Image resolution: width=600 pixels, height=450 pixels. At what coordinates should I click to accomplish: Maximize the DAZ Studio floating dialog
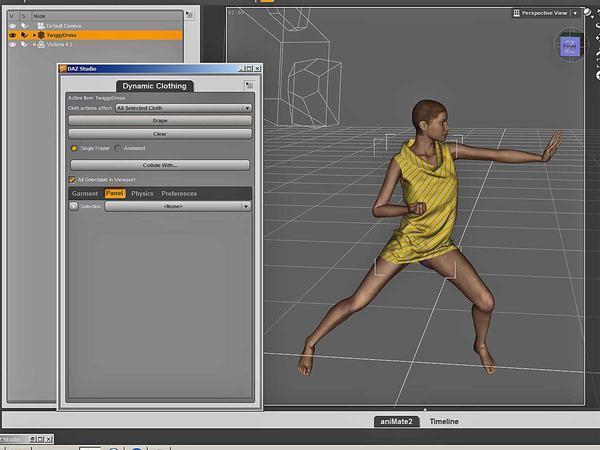(249, 68)
